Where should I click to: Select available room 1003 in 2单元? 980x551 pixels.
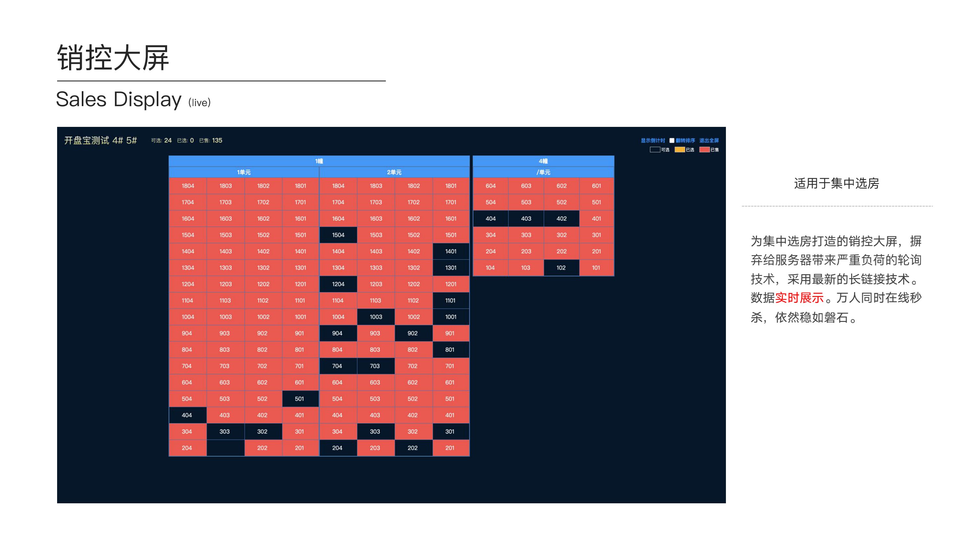click(375, 317)
